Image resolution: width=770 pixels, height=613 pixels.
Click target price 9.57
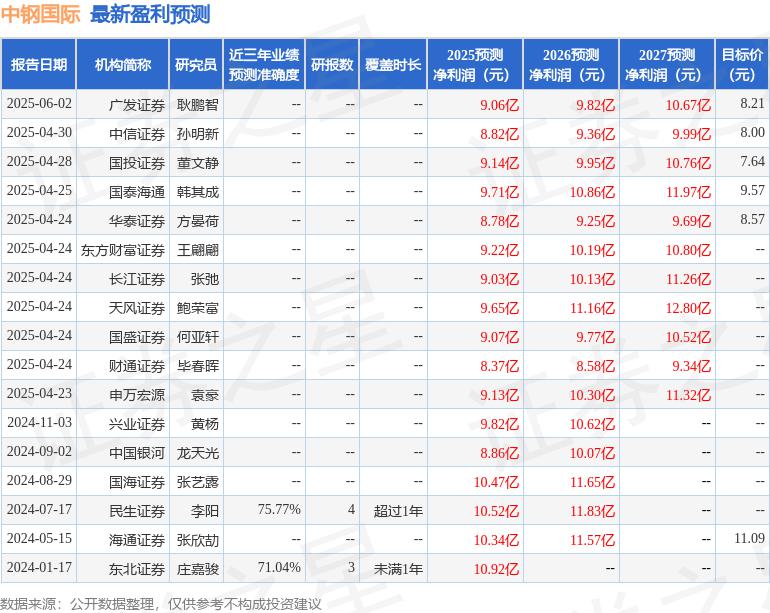752,191
